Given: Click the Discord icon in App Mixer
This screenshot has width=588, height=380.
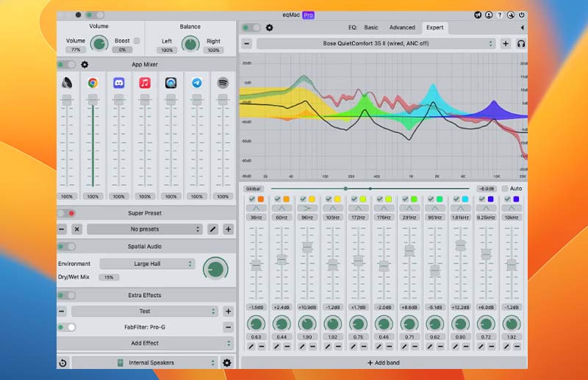Looking at the screenshot, I should 118,83.
